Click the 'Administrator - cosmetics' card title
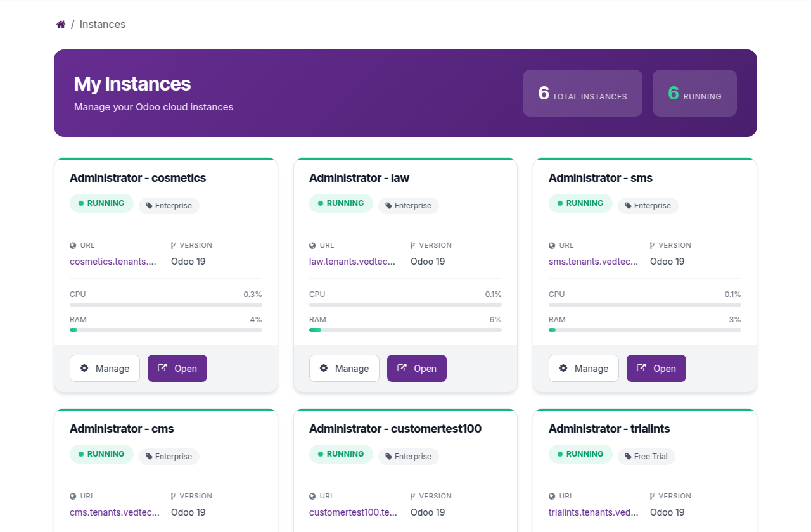This screenshot has width=811, height=532. pos(138,178)
